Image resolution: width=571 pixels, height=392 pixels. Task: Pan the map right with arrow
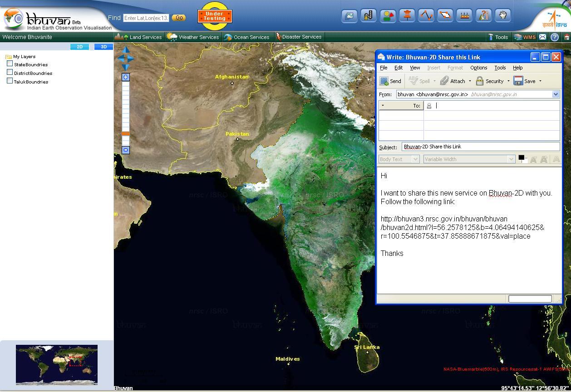[x=131, y=59]
